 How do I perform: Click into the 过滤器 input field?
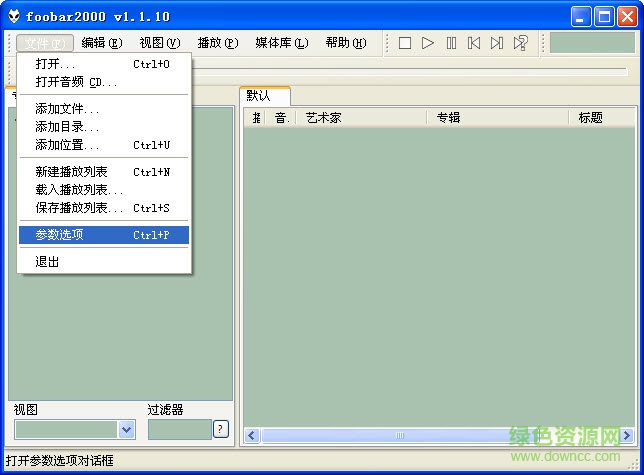click(x=179, y=430)
